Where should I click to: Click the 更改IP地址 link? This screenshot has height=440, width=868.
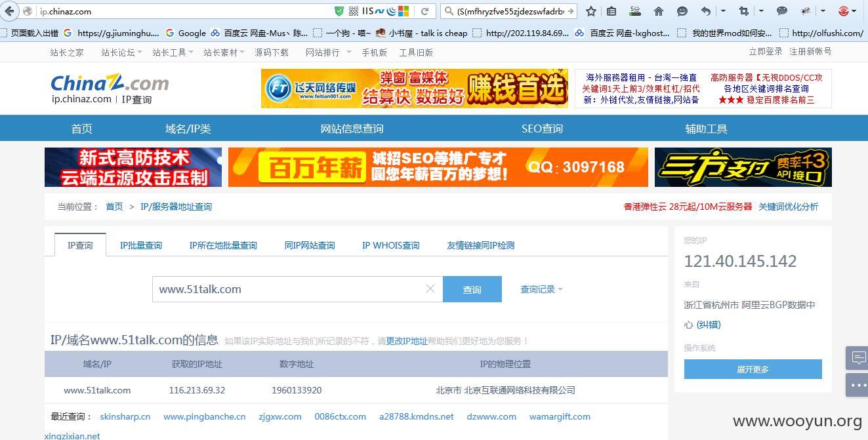pyautogui.click(x=407, y=341)
